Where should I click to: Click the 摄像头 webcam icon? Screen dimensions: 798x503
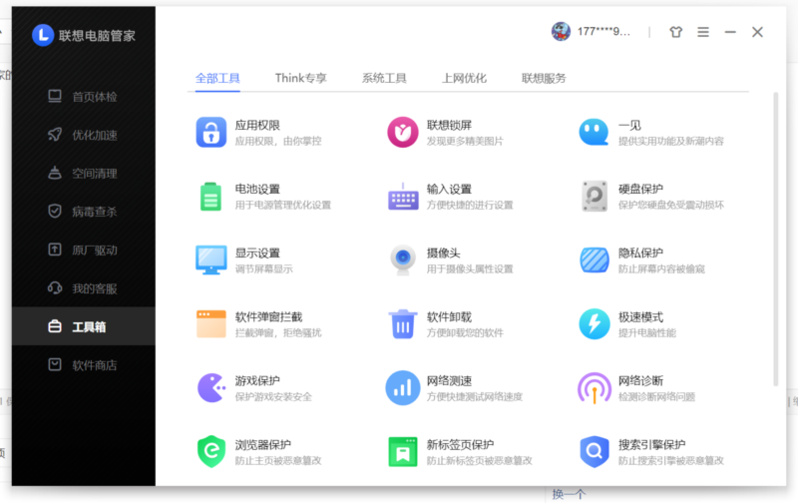pos(403,260)
